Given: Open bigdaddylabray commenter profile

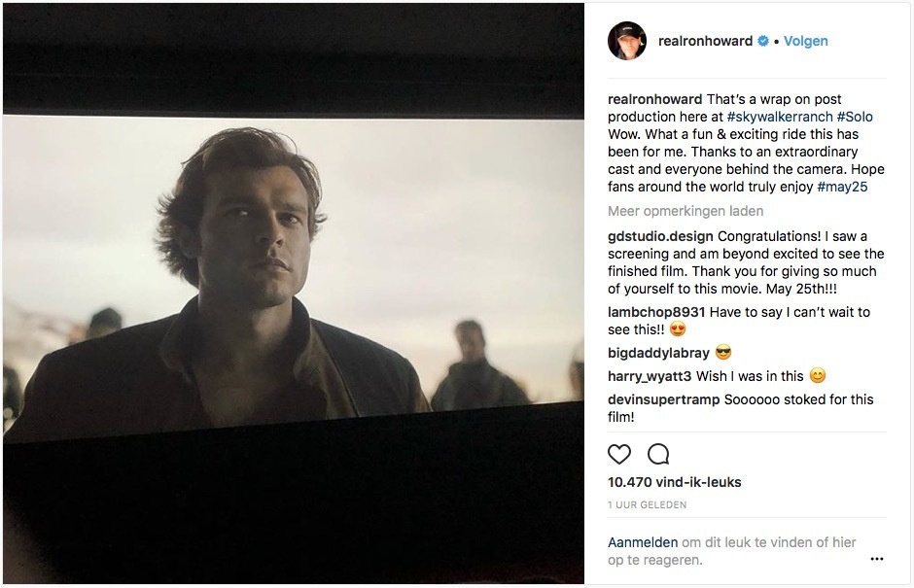Looking at the screenshot, I should point(658,353).
